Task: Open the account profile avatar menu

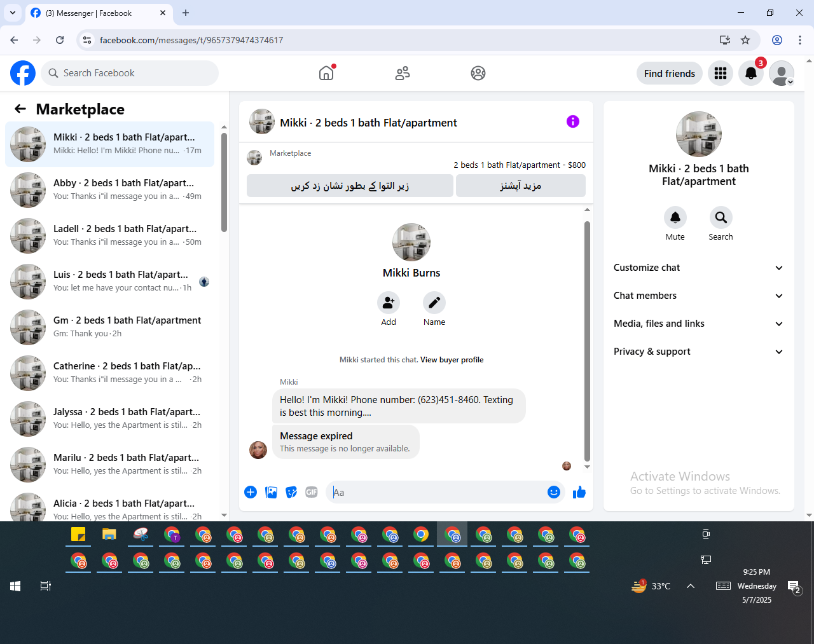Action: tap(782, 73)
